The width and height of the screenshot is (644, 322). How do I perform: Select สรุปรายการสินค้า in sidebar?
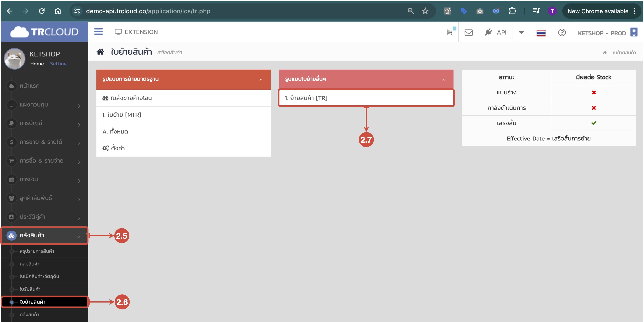point(37,251)
